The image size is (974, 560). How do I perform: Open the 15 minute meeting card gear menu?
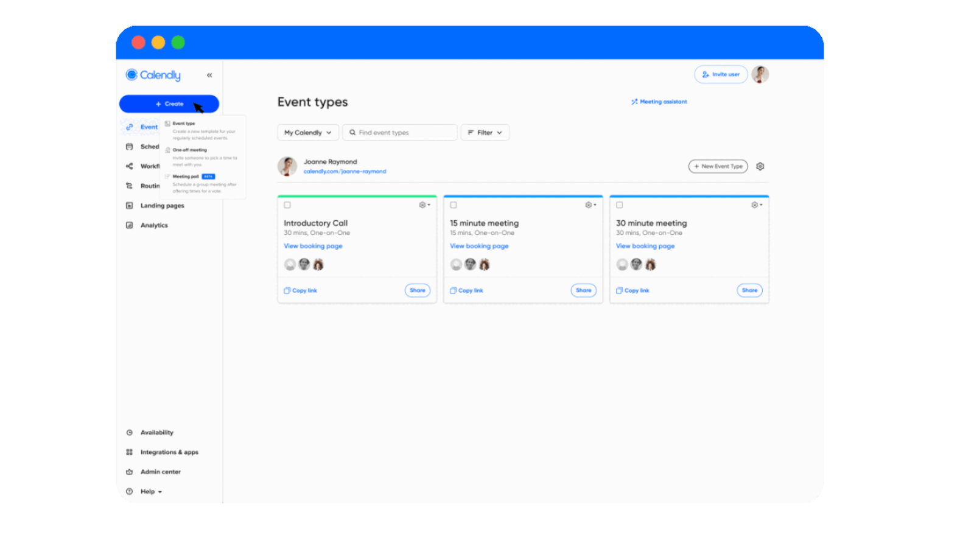590,205
